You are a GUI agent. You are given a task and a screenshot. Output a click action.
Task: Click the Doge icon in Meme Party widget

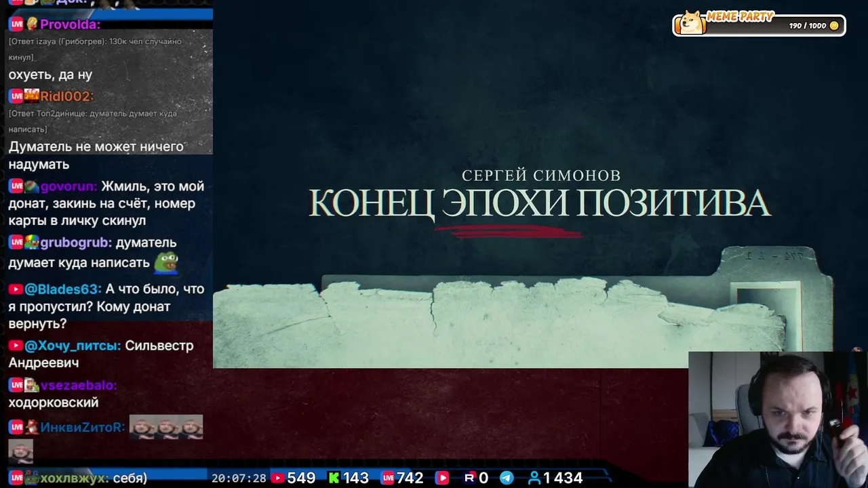click(690, 22)
